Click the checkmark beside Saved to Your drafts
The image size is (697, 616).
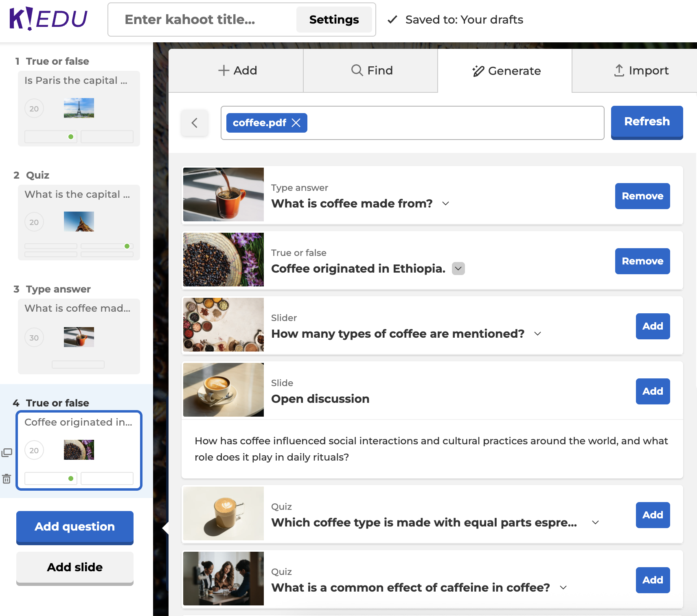click(392, 20)
